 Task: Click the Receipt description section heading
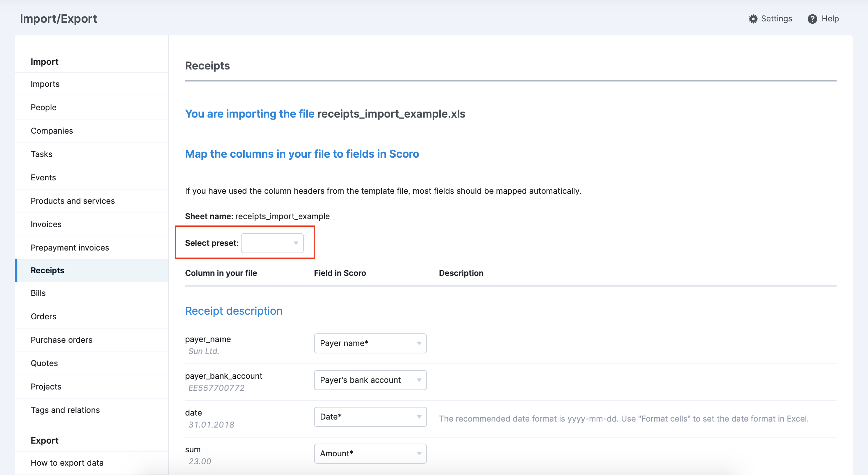click(x=234, y=311)
